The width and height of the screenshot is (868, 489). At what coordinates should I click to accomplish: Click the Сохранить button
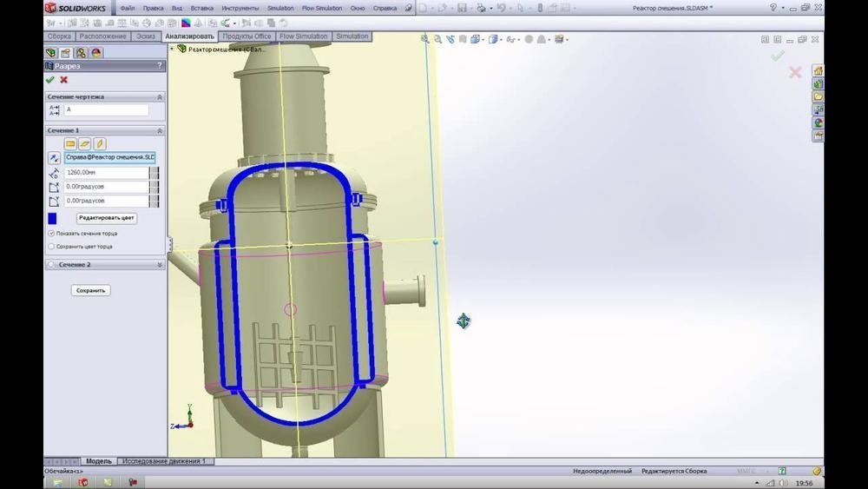[x=91, y=290]
